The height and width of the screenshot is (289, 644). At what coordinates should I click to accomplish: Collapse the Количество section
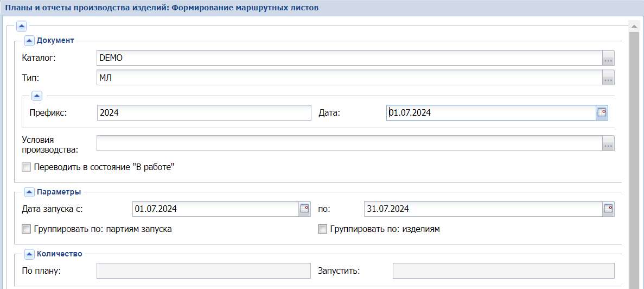pyautogui.click(x=29, y=254)
